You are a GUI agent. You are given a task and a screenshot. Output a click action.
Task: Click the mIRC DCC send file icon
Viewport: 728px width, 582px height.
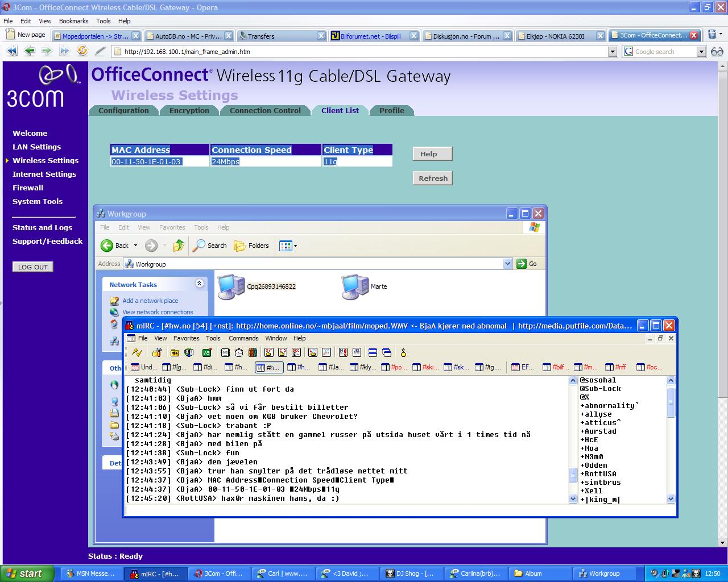[268, 353]
